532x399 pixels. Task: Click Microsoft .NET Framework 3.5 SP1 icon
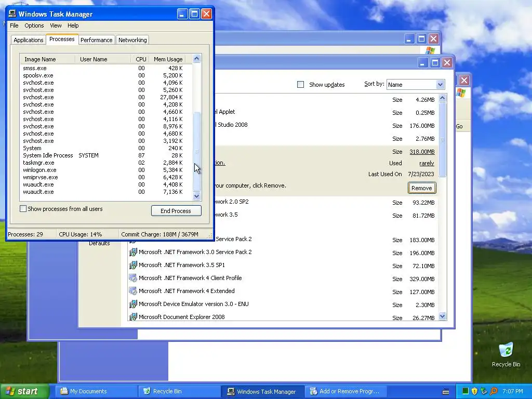pos(133,265)
